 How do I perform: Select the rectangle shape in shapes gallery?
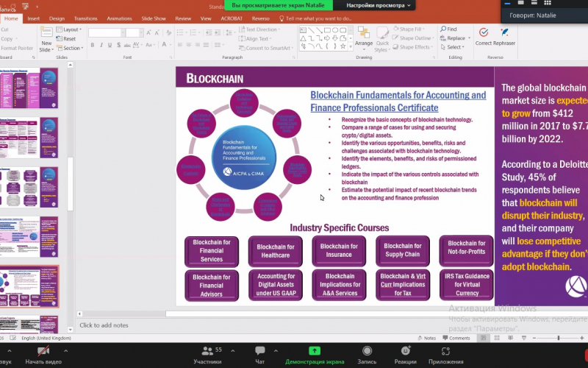coord(327,30)
